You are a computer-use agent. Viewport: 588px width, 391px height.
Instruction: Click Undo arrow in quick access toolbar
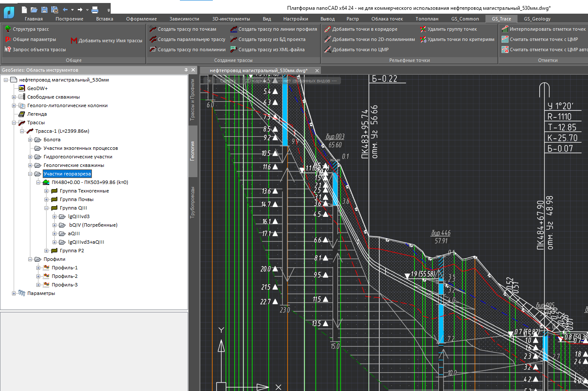pos(65,9)
